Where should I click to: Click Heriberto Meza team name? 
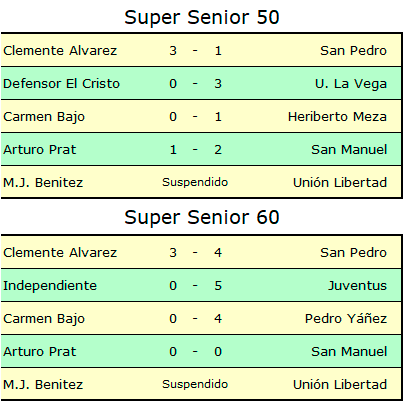tap(337, 117)
